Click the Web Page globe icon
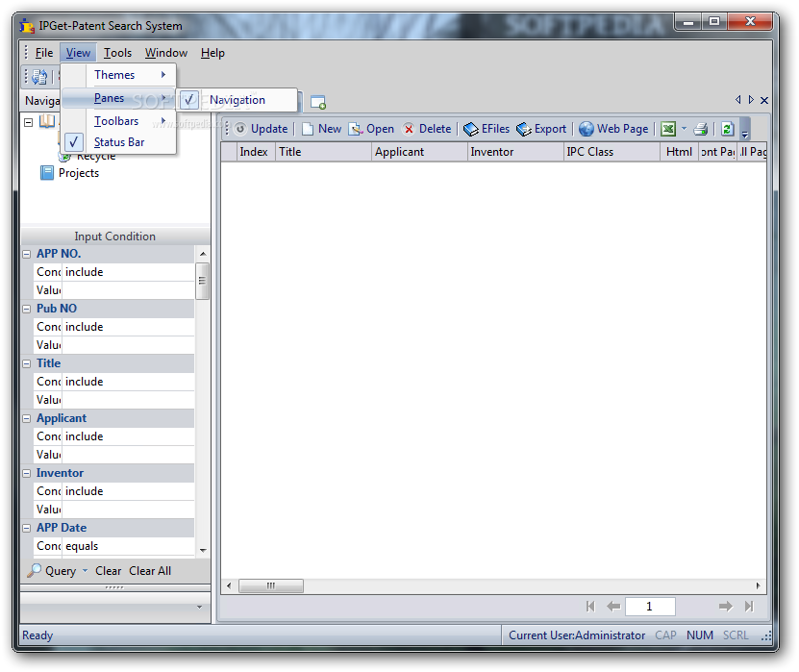This screenshot has height=672, width=799. point(586,129)
